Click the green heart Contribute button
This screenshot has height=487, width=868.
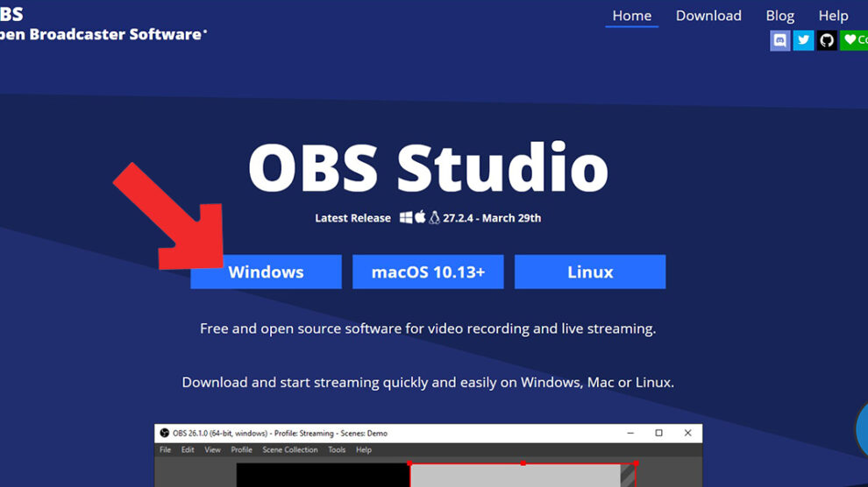pos(854,40)
